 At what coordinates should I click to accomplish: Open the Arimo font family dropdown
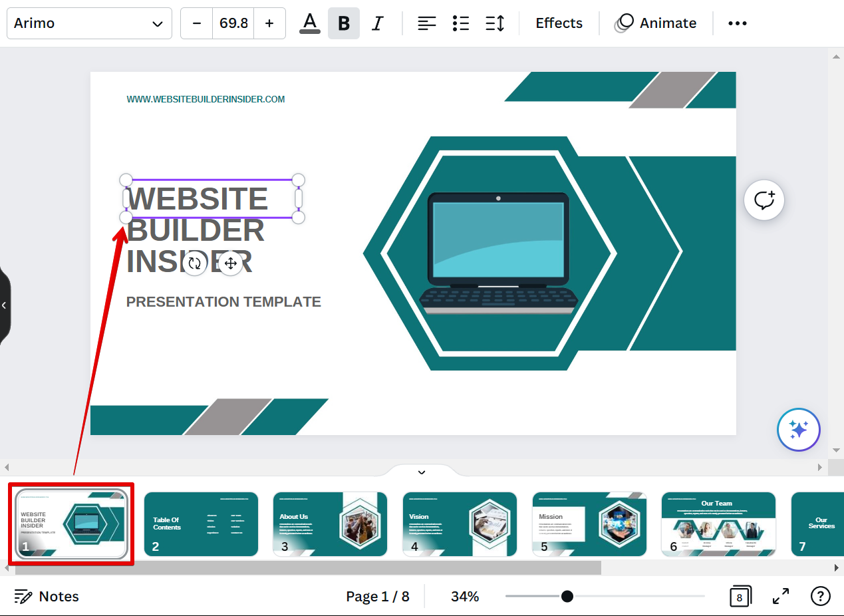click(x=89, y=23)
